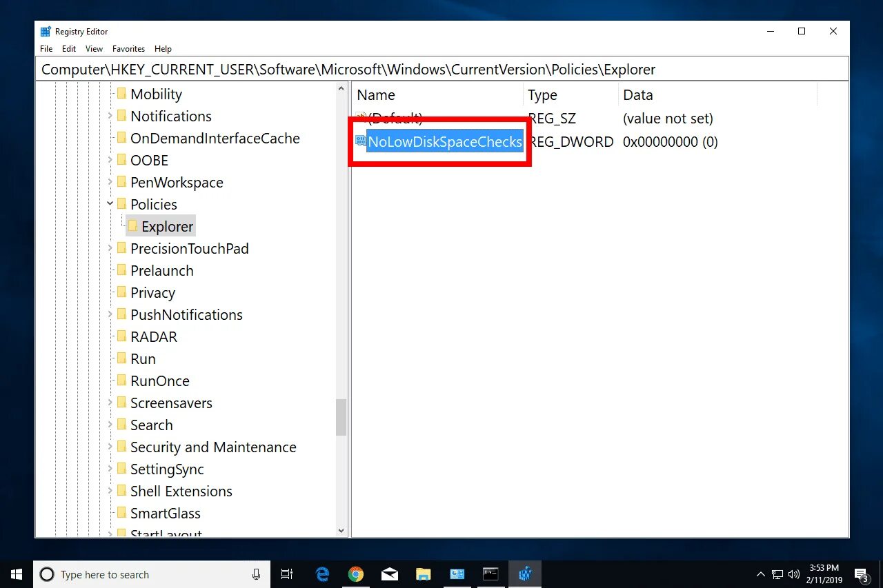Screen dimensions: 883x588
Task: Show hidden system tray icons
Action: pos(761,574)
